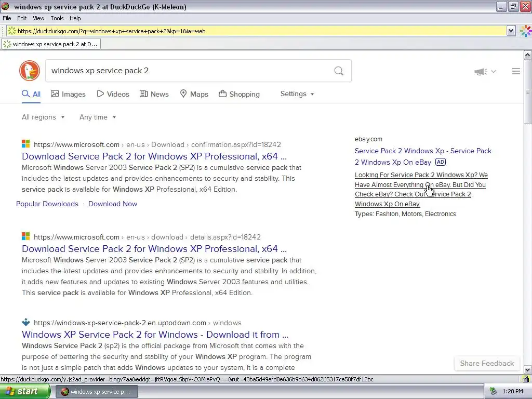The height and width of the screenshot is (399, 532).
Task: Open the Shopping search tab
Action: click(x=239, y=94)
